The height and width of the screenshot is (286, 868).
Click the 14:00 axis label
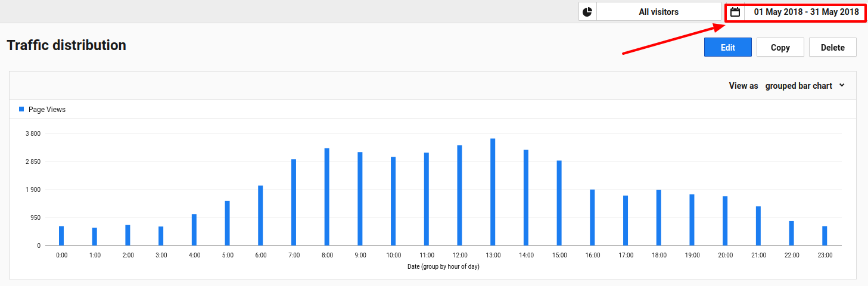click(x=526, y=256)
